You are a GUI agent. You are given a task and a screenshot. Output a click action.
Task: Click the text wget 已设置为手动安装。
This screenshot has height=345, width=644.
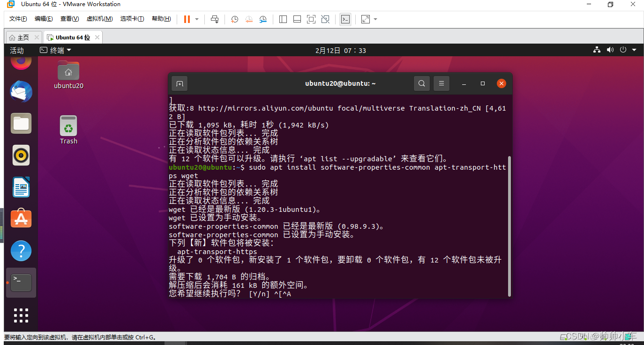click(x=215, y=218)
